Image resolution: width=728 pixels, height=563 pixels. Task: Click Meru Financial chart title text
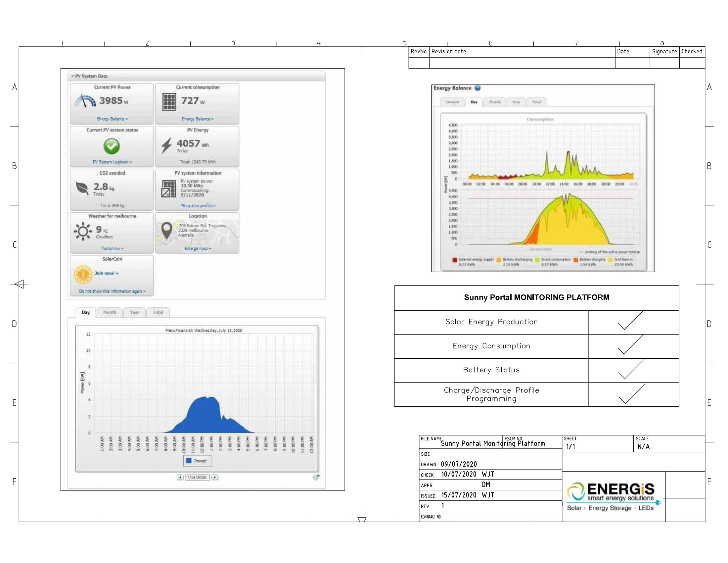(204, 331)
